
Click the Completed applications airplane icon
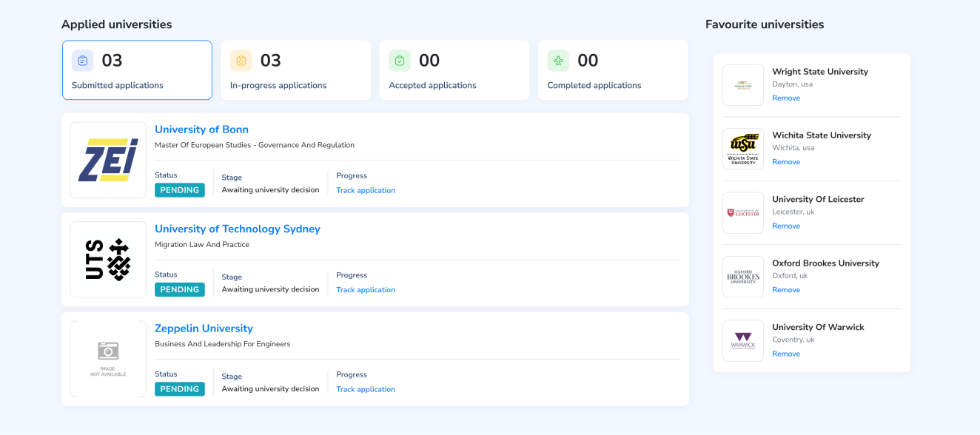tap(558, 61)
